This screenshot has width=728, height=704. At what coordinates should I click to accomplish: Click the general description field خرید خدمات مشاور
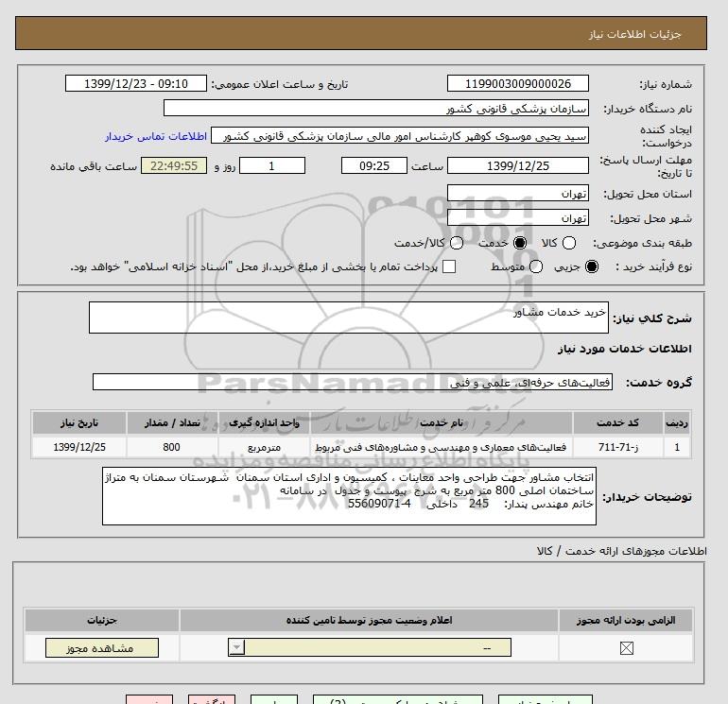[349, 318]
